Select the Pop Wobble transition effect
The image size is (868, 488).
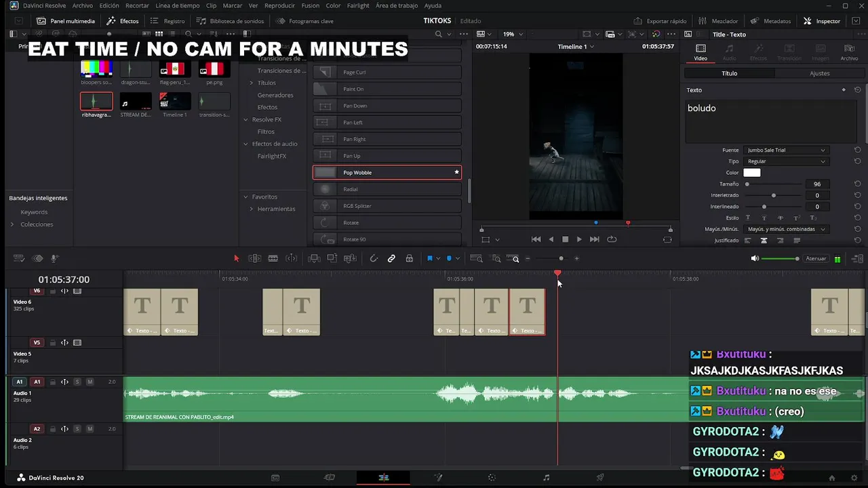387,172
